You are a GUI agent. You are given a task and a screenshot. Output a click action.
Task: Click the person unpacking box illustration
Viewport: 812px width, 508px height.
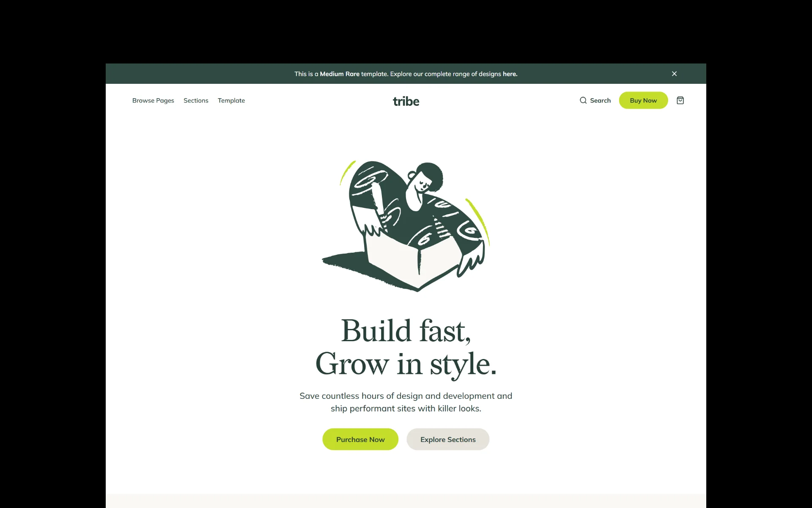(x=406, y=226)
